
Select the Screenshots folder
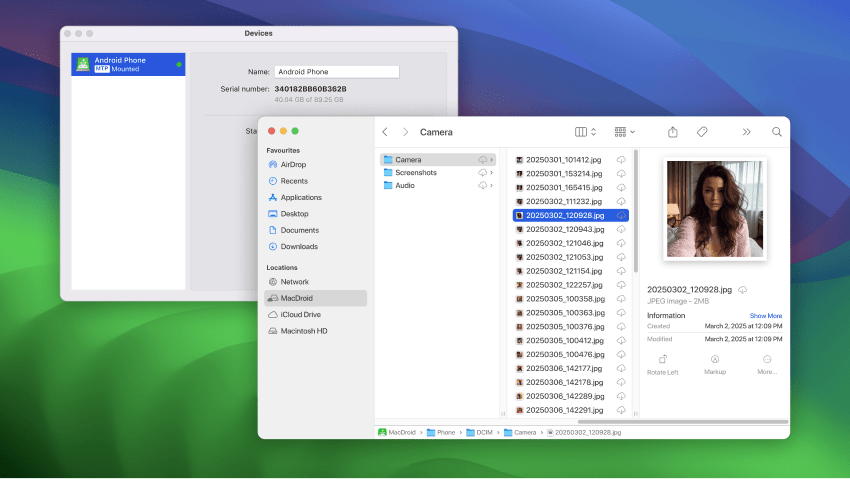tap(438, 172)
